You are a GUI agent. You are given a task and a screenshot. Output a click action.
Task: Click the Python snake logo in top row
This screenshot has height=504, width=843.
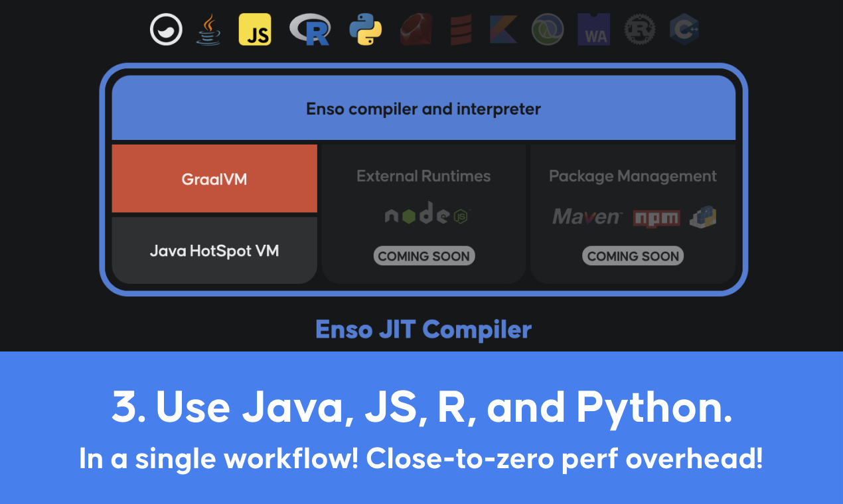[366, 30]
